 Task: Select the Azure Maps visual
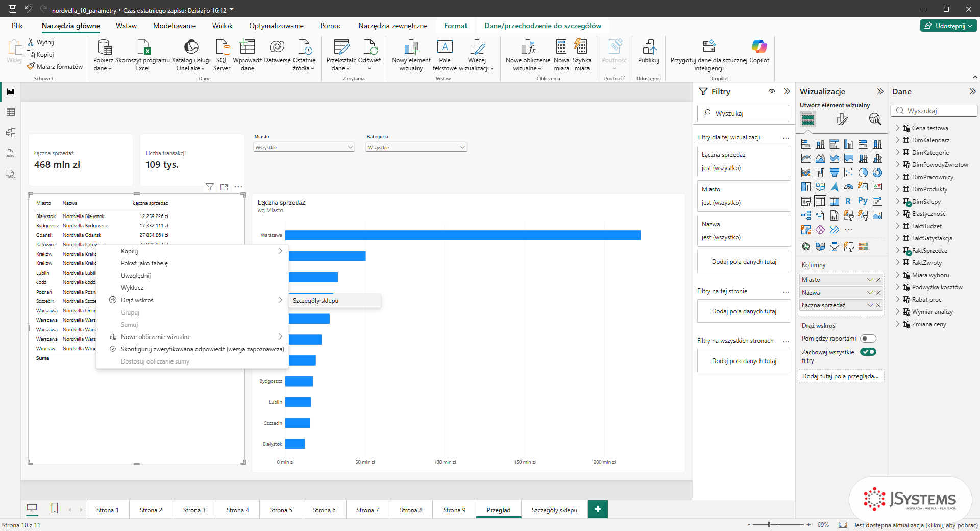coord(834,187)
